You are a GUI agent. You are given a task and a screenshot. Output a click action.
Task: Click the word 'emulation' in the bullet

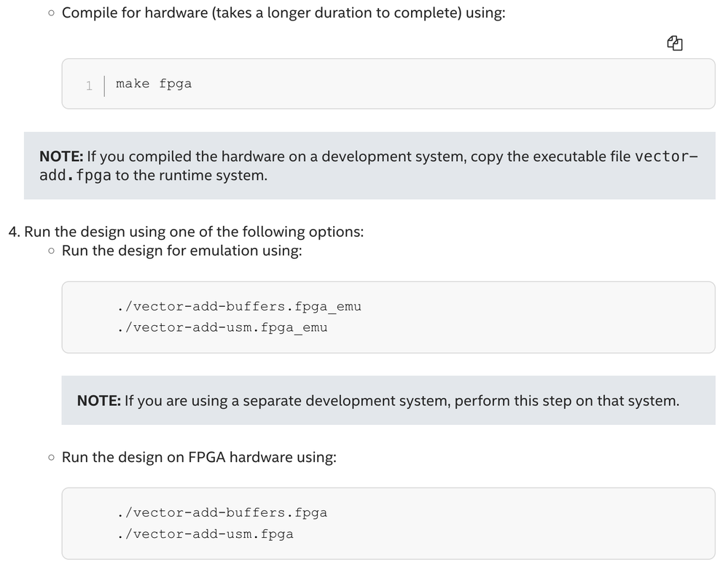[223, 251]
